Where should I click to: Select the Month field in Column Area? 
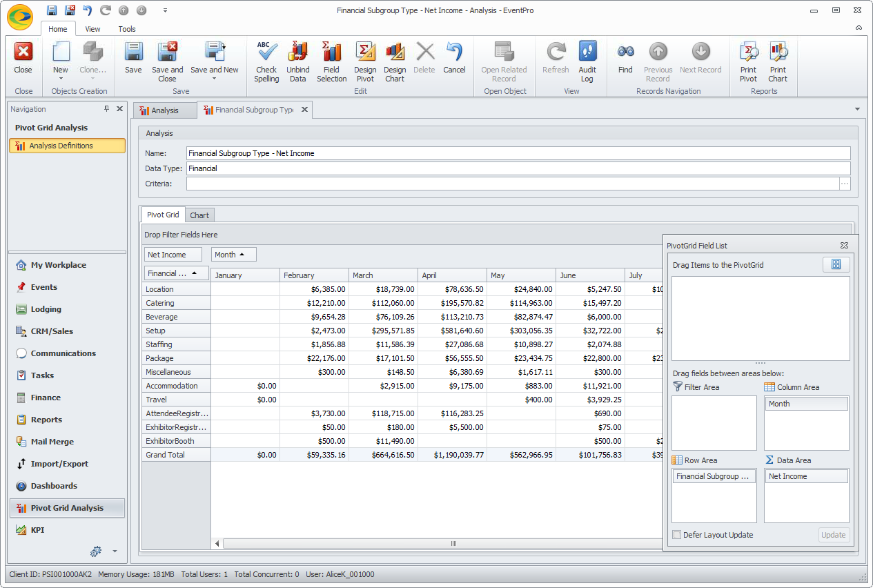tap(806, 404)
